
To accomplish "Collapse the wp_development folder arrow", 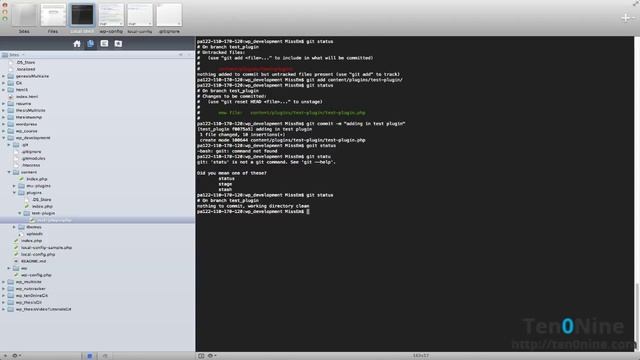I will click(4, 138).
